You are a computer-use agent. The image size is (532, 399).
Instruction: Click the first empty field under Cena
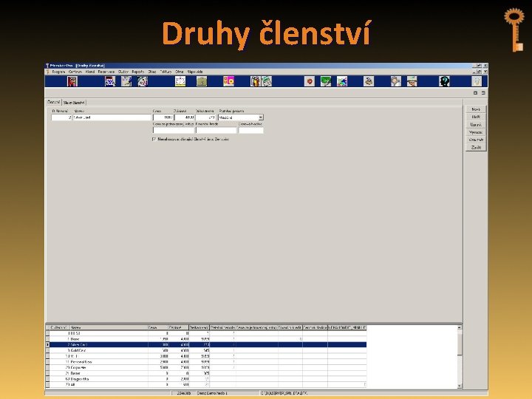174,130
